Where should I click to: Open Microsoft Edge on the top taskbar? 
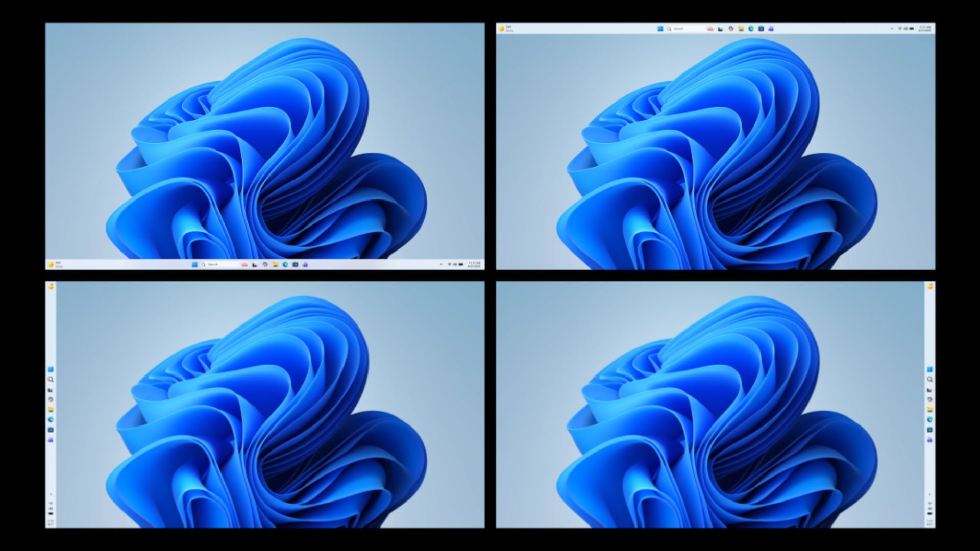click(x=751, y=29)
